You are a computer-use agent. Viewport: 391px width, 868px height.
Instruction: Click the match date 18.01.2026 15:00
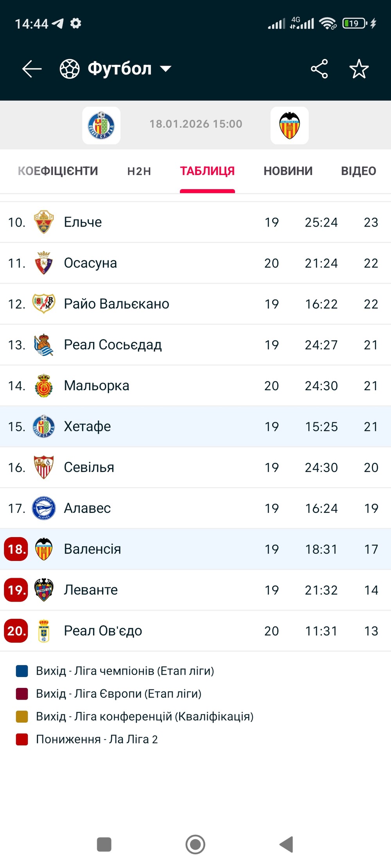coord(196,124)
